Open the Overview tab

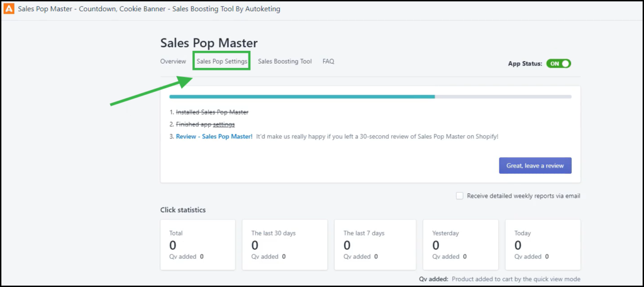tap(173, 61)
